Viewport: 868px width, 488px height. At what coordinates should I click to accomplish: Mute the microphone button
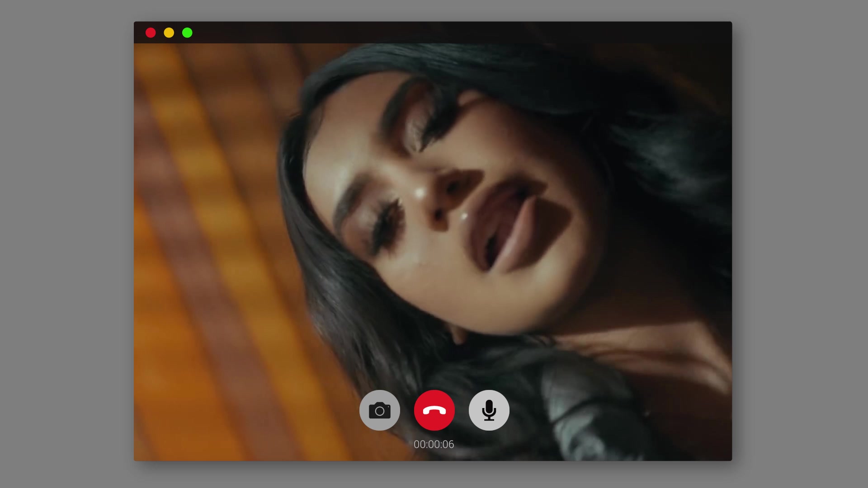coord(489,410)
